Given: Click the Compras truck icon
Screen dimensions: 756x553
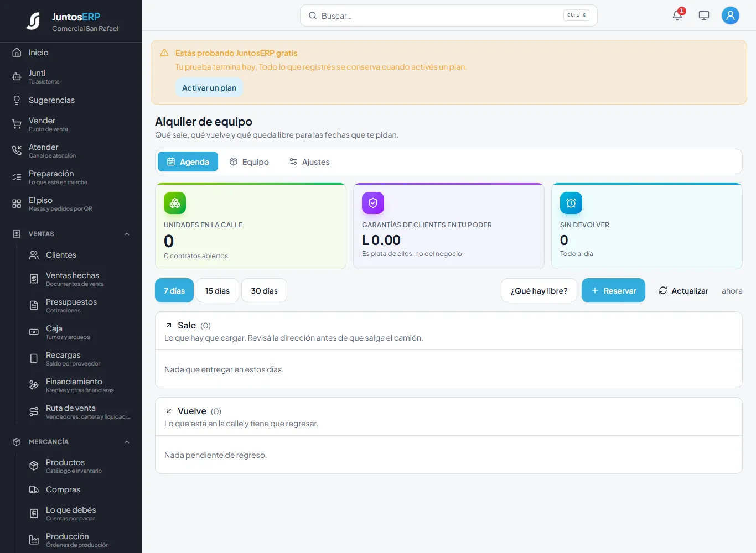Looking at the screenshot, I should click(34, 489).
